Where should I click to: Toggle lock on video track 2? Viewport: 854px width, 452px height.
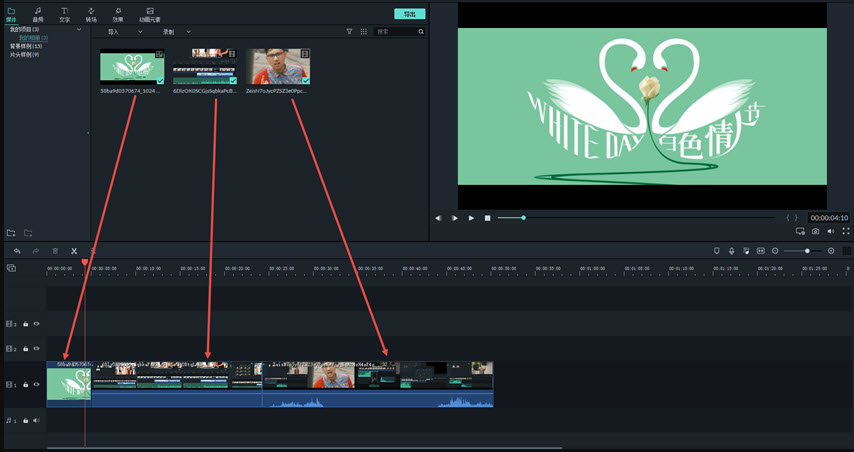[x=26, y=349]
